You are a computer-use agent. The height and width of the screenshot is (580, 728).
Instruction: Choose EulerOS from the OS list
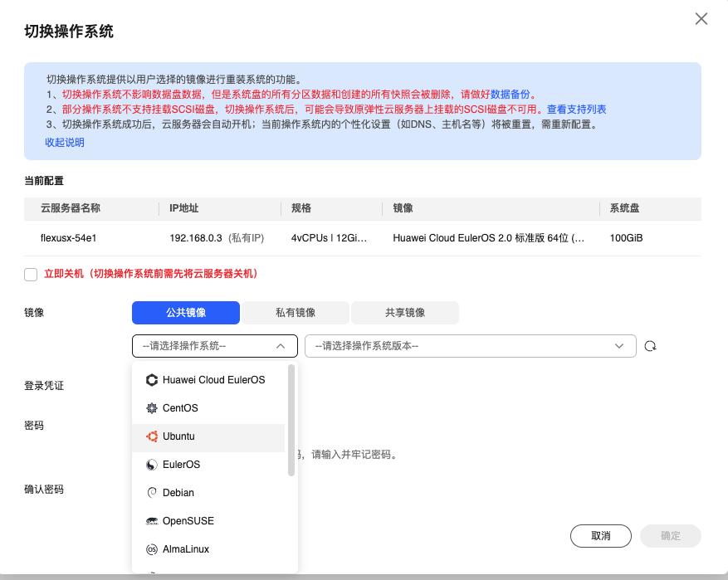[208, 465]
